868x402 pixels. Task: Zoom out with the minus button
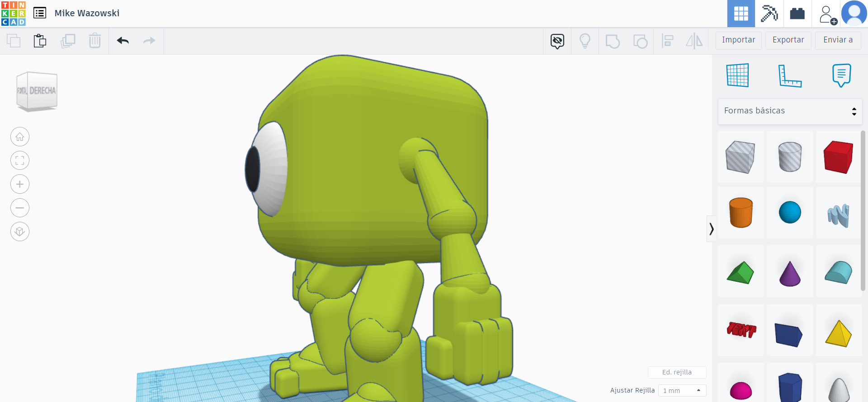[20, 208]
